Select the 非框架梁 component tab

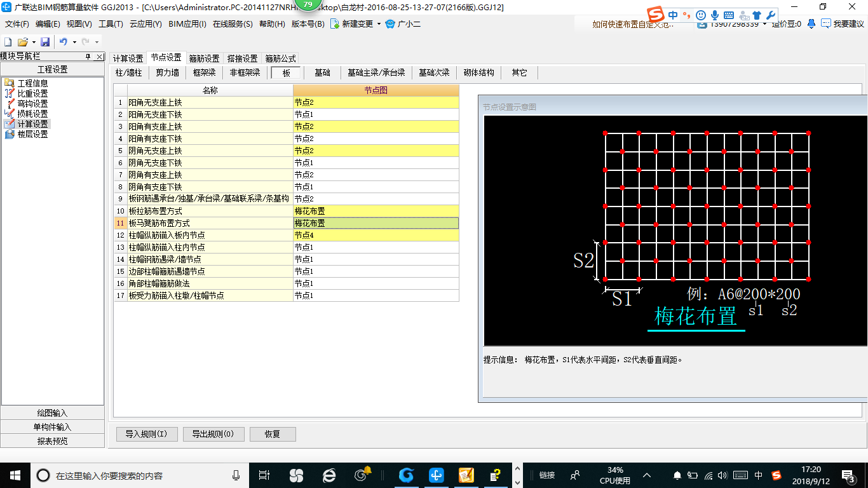click(x=245, y=72)
